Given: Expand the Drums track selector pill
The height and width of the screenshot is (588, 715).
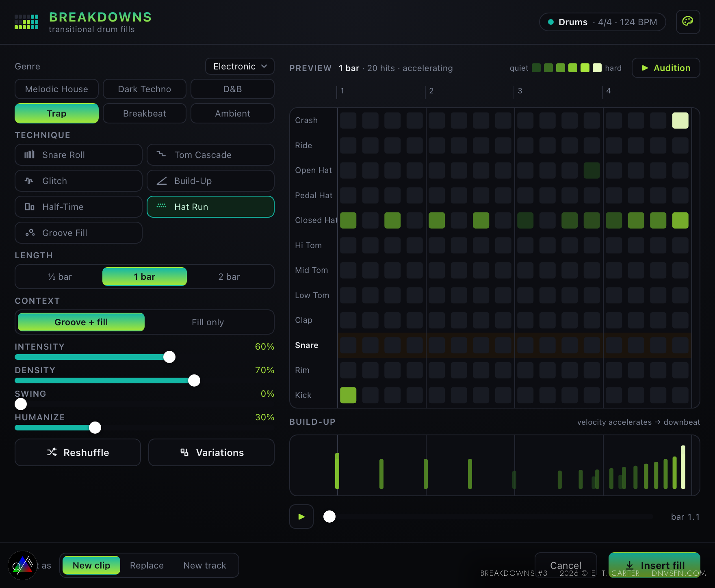Looking at the screenshot, I should 602,22.
